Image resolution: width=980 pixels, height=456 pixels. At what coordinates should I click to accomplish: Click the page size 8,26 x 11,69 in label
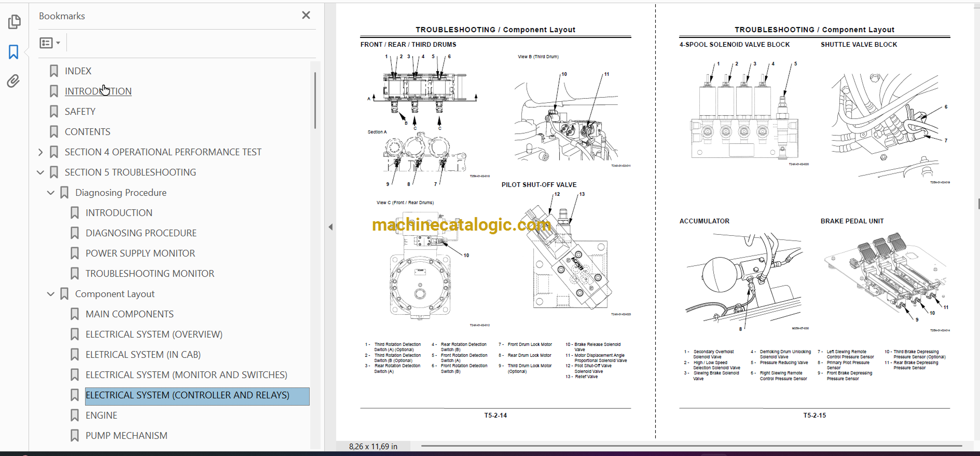(x=373, y=446)
